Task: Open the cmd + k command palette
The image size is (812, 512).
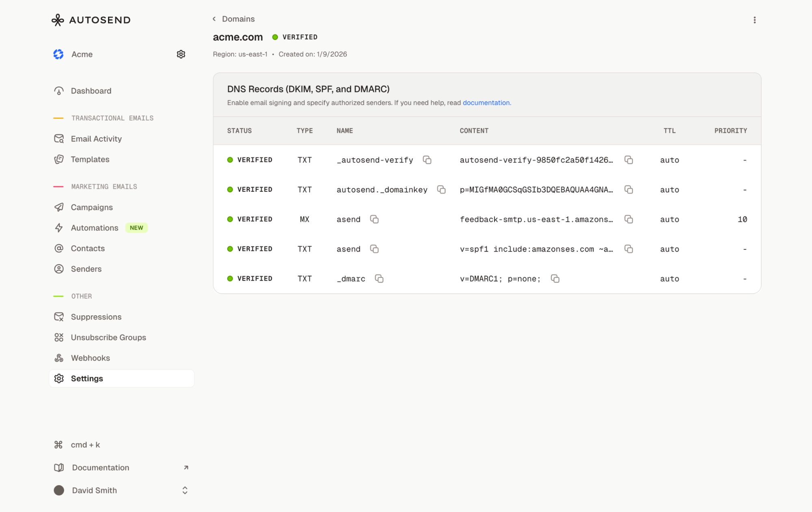Action: (x=85, y=445)
